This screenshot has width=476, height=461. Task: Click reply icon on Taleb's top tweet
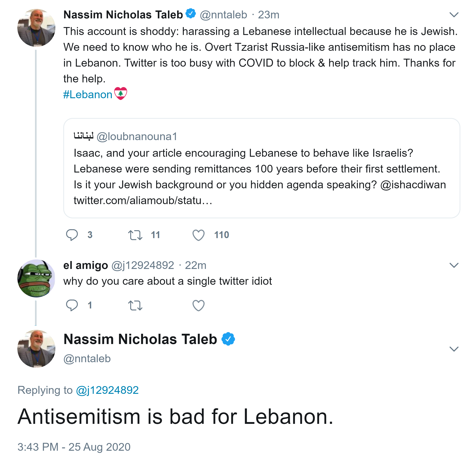tap(72, 235)
